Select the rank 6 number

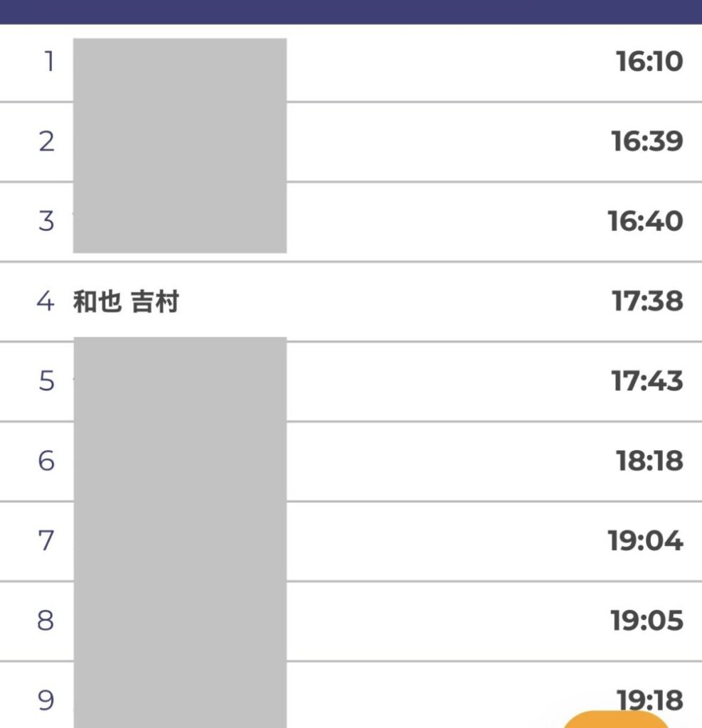[x=46, y=461]
